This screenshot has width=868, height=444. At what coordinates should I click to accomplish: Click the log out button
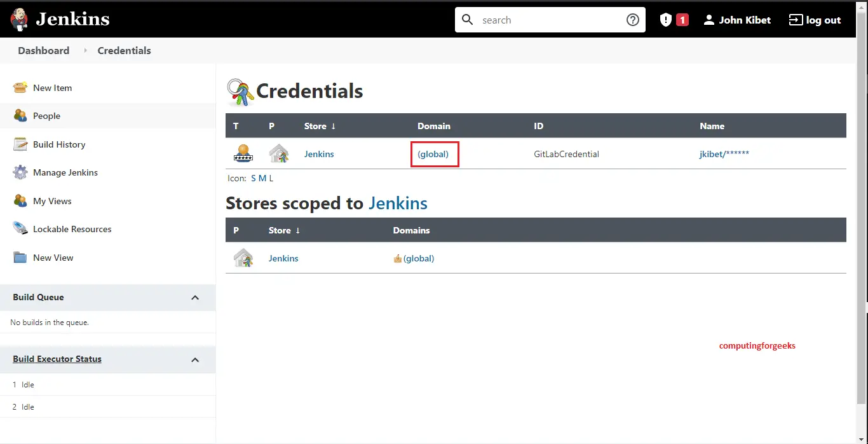point(815,20)
